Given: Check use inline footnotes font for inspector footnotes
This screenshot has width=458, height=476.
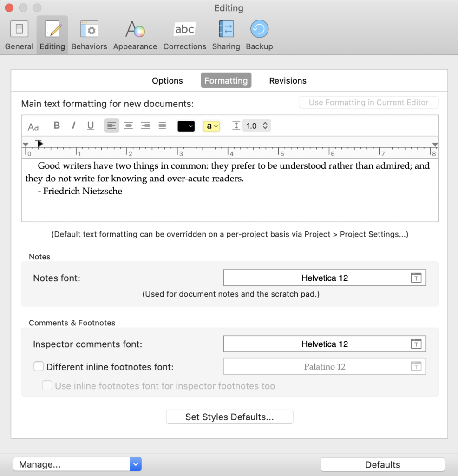Looking at the screenshot, I should pos(47,386).
